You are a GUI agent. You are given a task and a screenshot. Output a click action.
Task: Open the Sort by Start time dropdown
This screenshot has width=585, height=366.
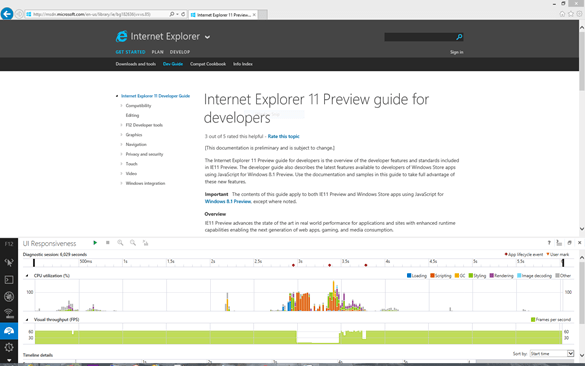552,353
